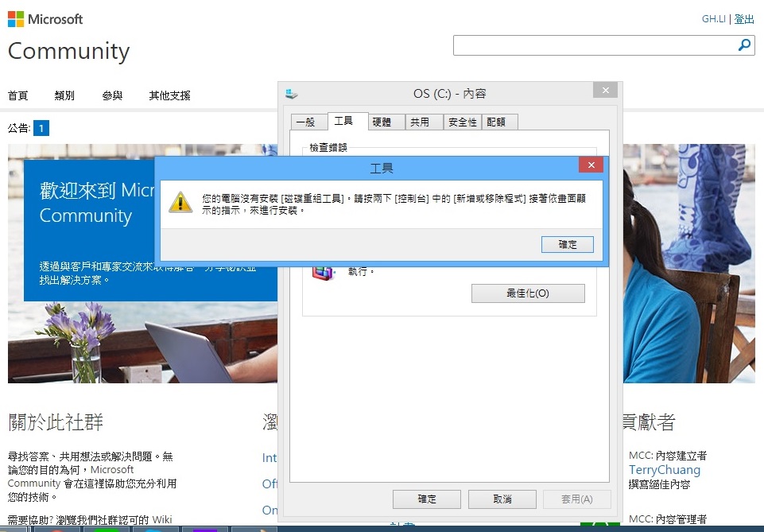Click the '撰寫絕佳內容' text
The width and height of the screenshot is (764, 532).
[x=659, y=484]
